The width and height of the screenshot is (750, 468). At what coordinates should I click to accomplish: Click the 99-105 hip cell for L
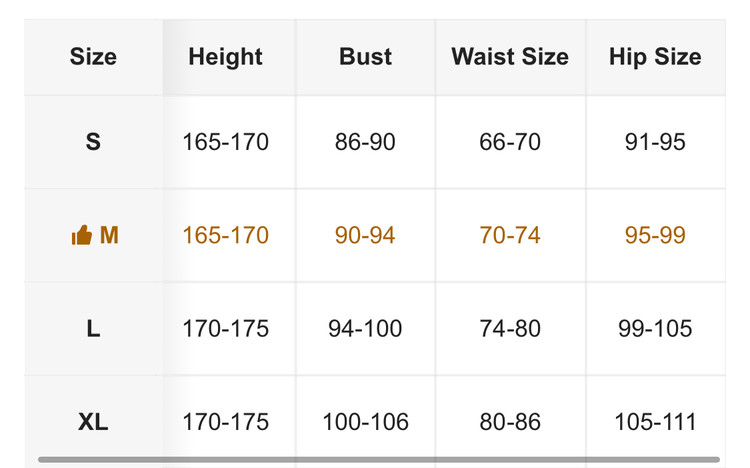655,328
